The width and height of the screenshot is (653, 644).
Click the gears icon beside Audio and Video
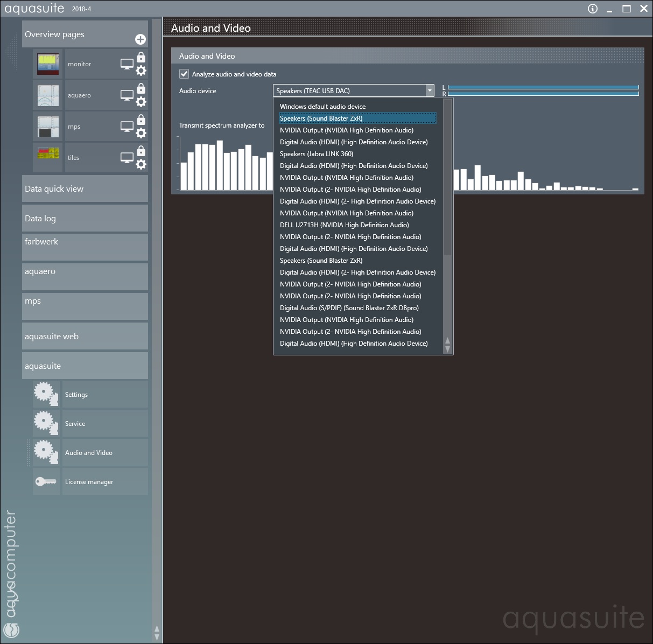(x=46, y=452)
